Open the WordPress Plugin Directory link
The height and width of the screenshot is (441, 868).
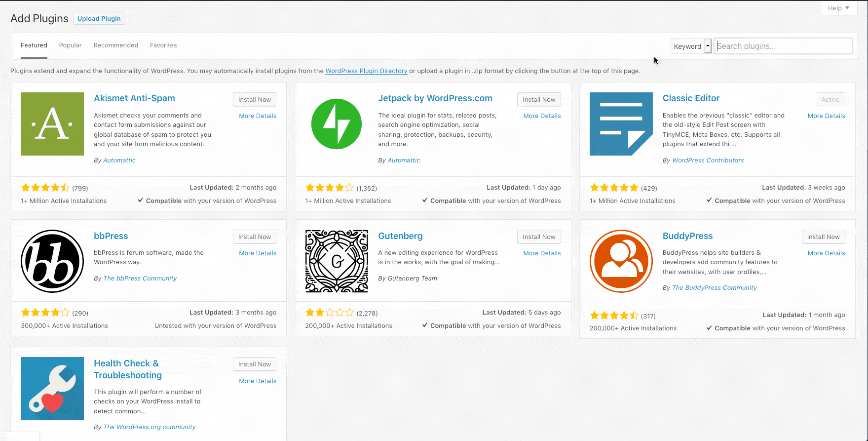[x=366, y=71]
